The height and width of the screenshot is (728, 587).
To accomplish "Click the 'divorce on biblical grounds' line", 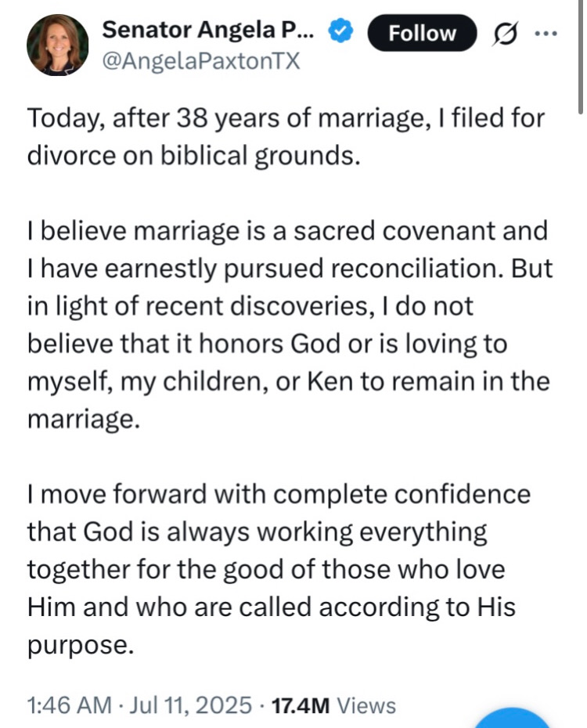I will [x=194, y=155].
